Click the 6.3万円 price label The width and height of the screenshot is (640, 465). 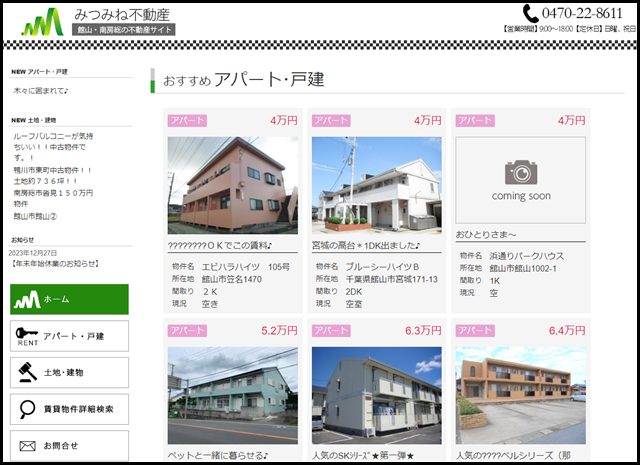(423, 331)
